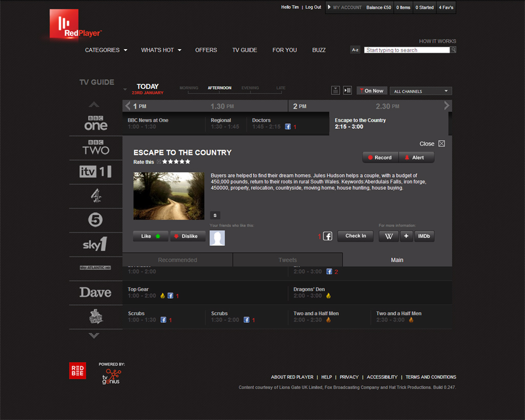This screenshot has height=420, width=525.
Task: Select Morning on the day-part slider
Action: click(189, 88)
